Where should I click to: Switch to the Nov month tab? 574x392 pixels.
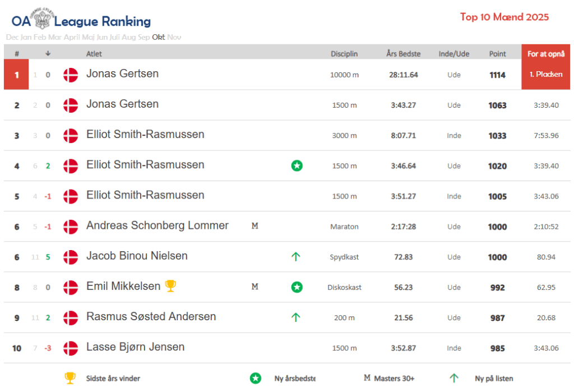[174, 38]
